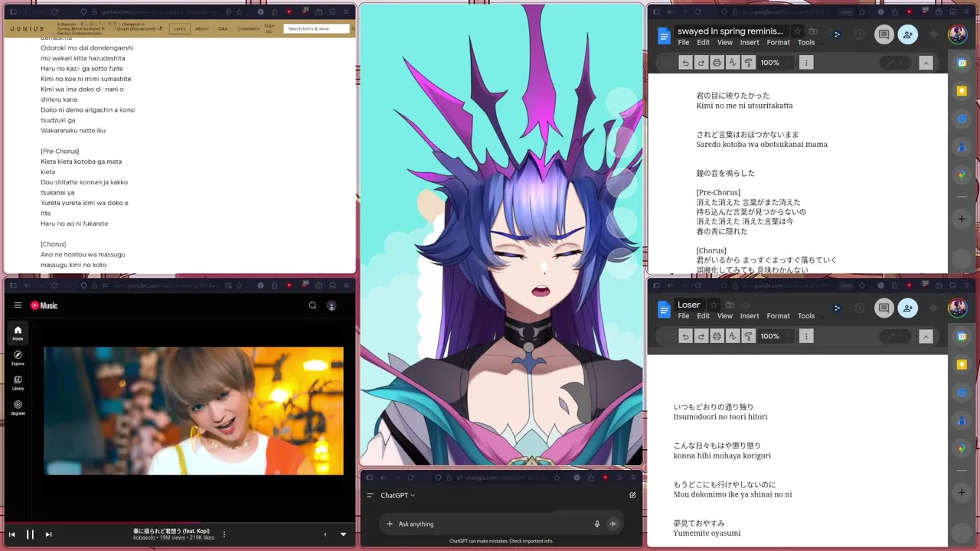Open comments in swayed in spring doc
The image size is (980, 551).
click(884, 34)
